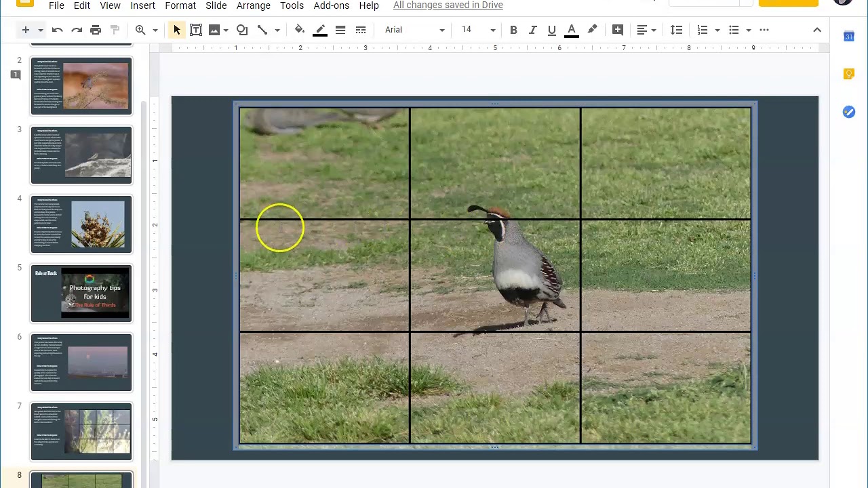Screen dimensions: 868x488
Task: Open the Keep lightbulb side panel icon
Action: [x=849, y=74]
